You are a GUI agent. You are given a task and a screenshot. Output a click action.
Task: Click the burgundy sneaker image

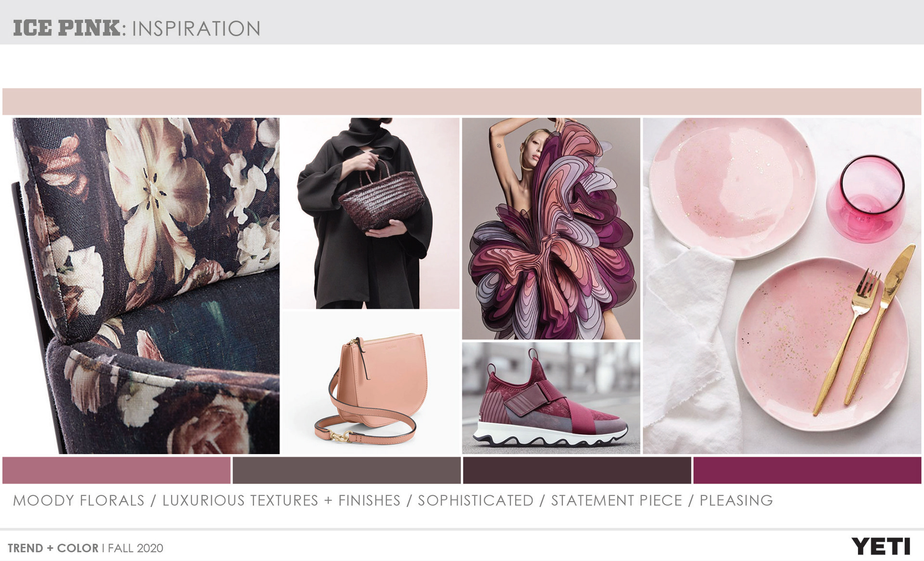coord(551,398)
